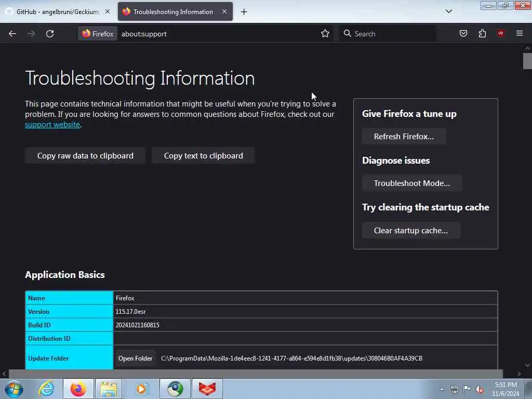The width and height of the screenshot is (532, 399).
Task: Go back using the back arrow
Action: coord(12,34)
